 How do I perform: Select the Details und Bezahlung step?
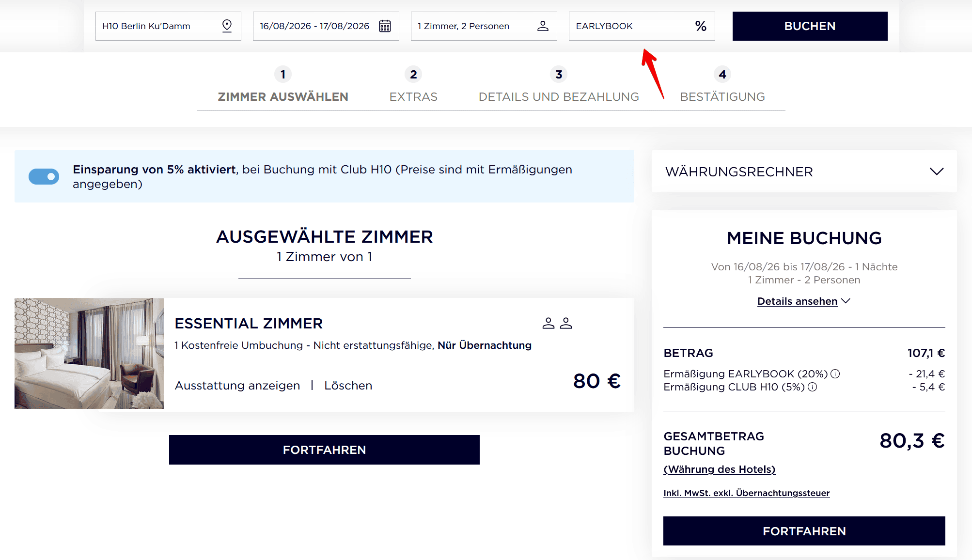559,96
